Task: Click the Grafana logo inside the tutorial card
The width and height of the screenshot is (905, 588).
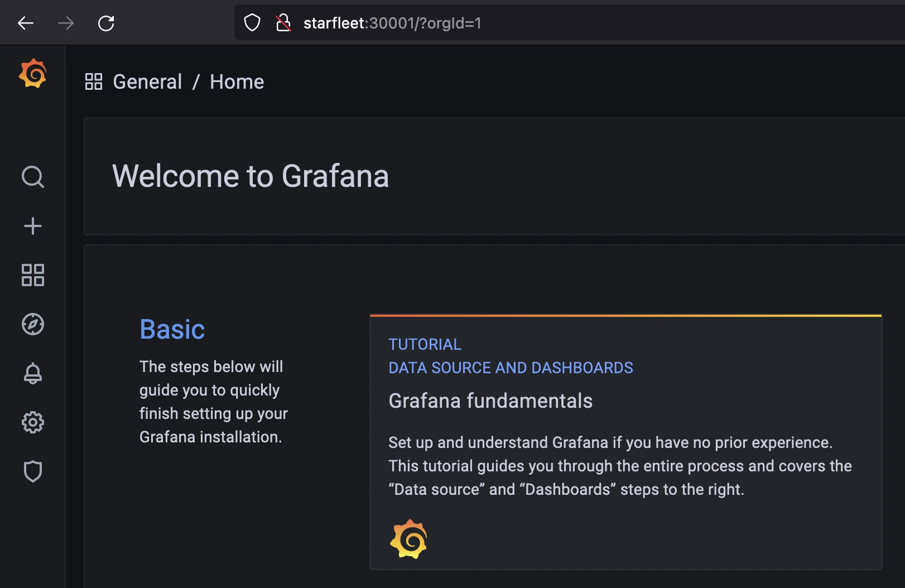Action: coord(408,539)
